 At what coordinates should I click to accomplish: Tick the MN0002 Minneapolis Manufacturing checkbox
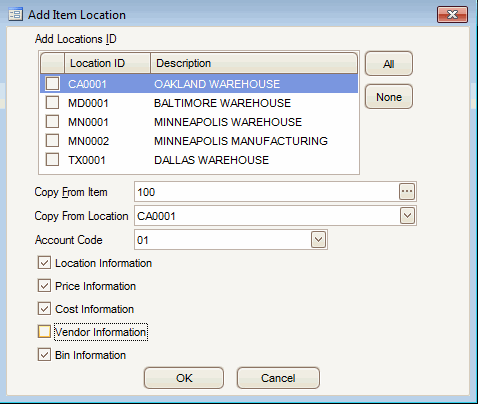[x=52, y=140]
